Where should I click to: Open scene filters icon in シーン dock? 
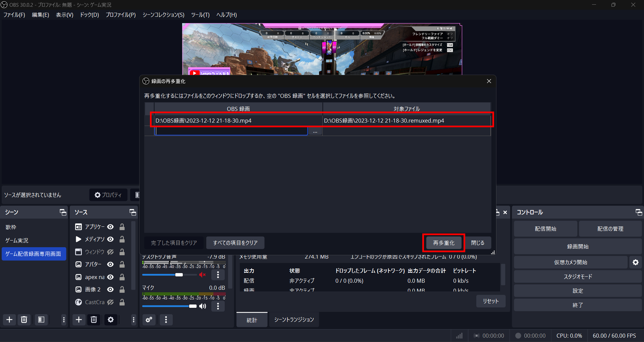[41, 320]
